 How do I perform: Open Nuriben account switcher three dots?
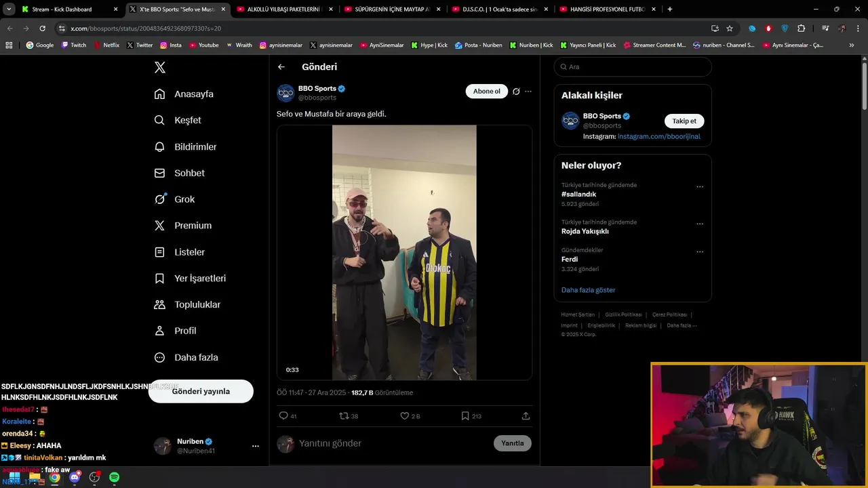256,446
